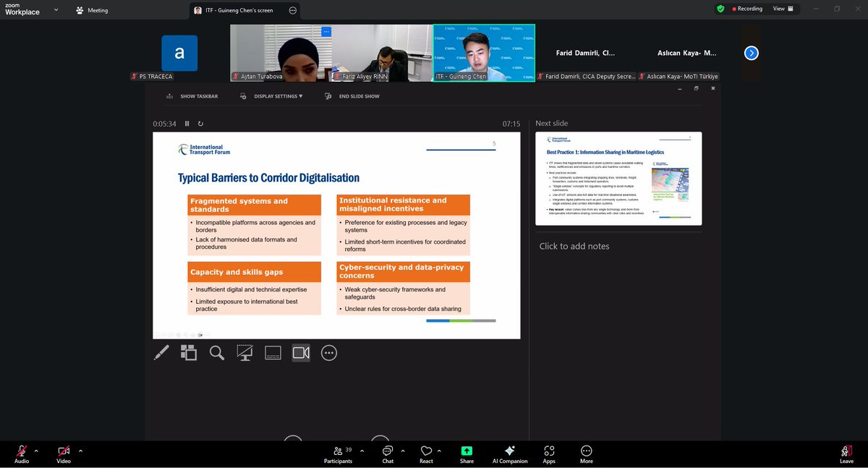Open AI Companion
The height and width of the screenshot is (468, 868).
[510, 453]
